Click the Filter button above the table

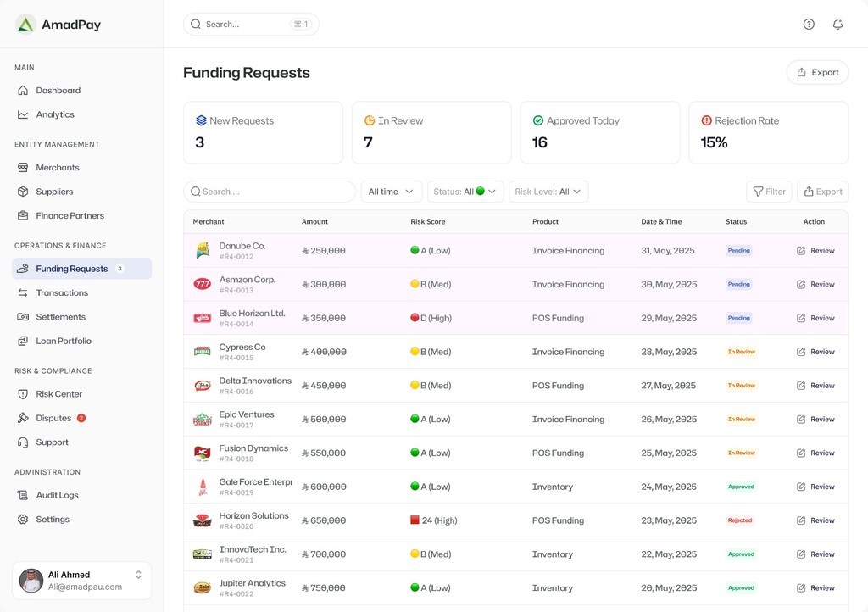pyautogui.click(x=768, y=192)
